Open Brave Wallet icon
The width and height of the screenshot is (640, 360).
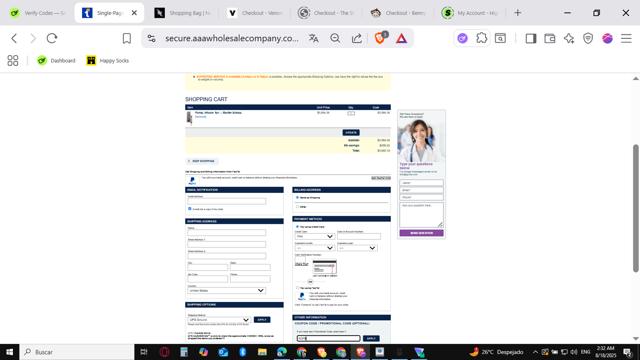click(550, 38)
